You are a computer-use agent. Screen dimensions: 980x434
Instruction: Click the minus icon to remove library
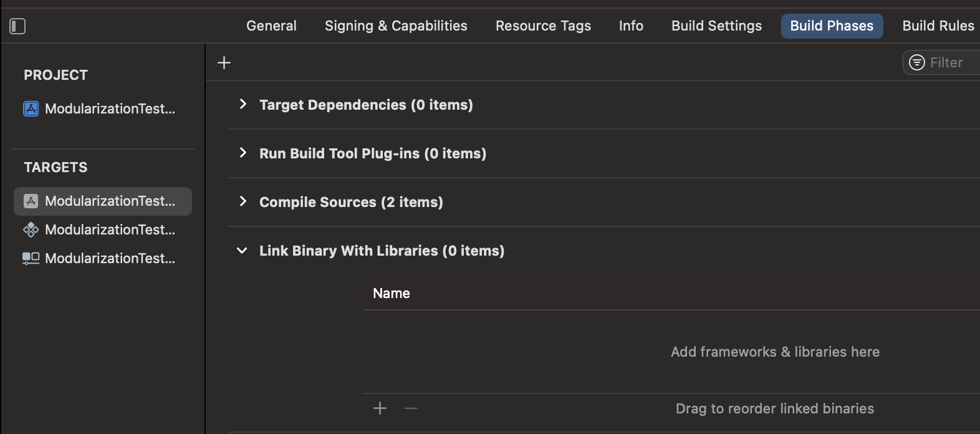click(411, 408)
